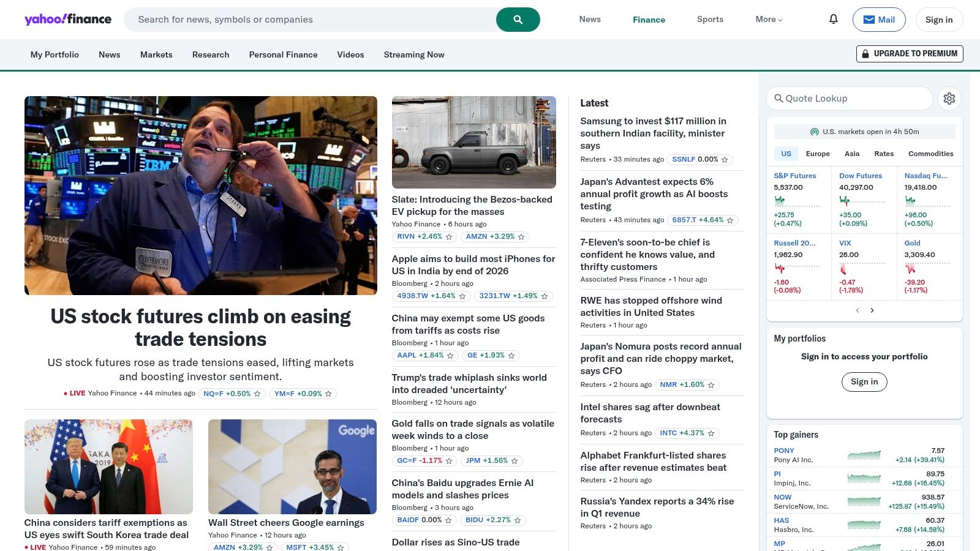Open the Videos nav item
Image resolution: width=980 pixels, height=551 pixels.
[350, 54]
